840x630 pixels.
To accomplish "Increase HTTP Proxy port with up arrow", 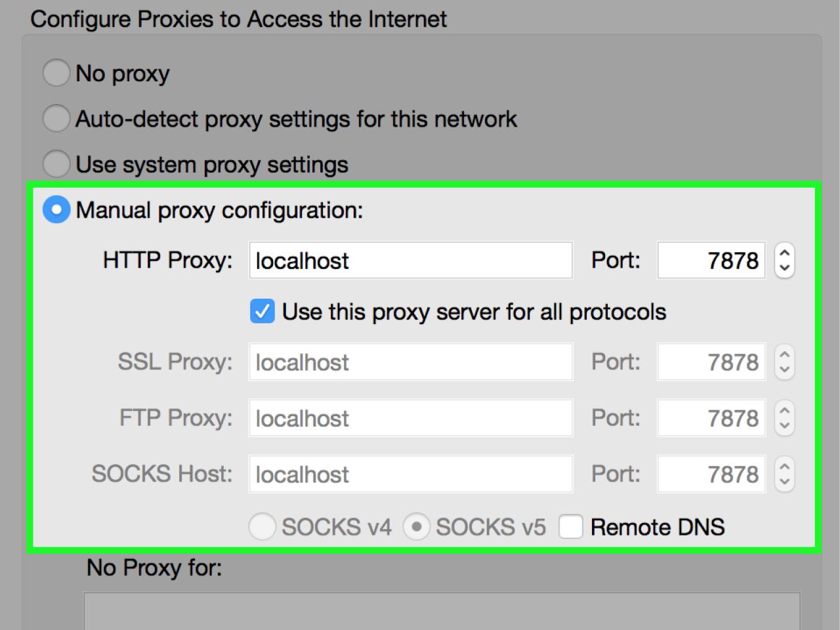I will (x=784, y=253).
